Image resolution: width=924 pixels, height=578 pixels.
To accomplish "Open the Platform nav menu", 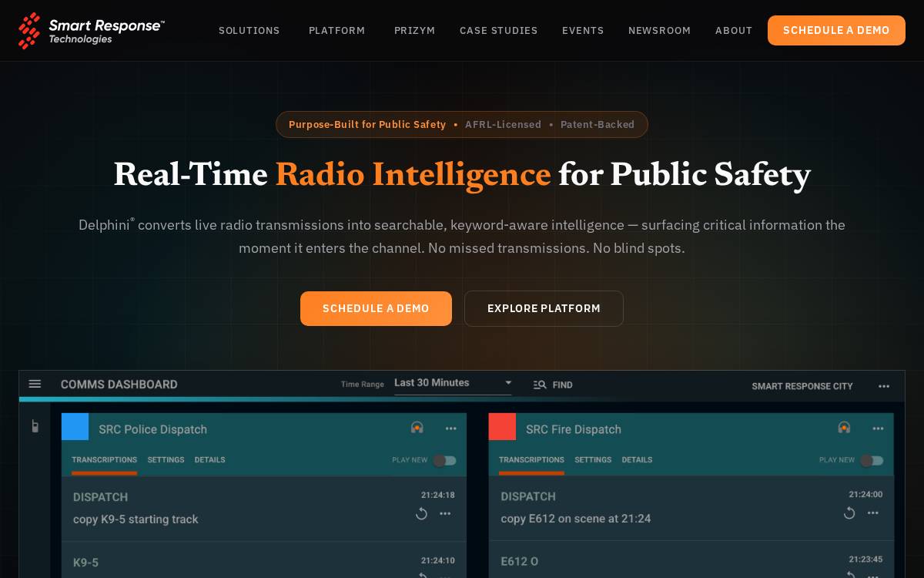I will [x=337, y=31].
